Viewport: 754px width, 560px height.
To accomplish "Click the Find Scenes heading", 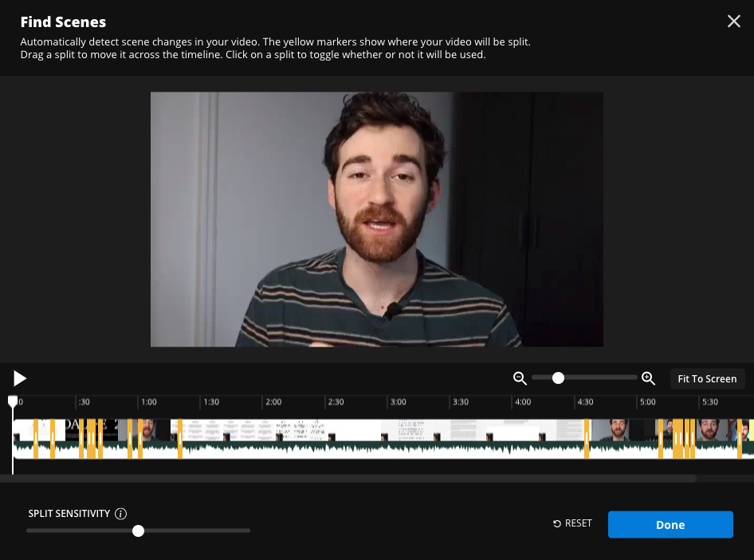I will pyautogui.click(x=63, y=22).
